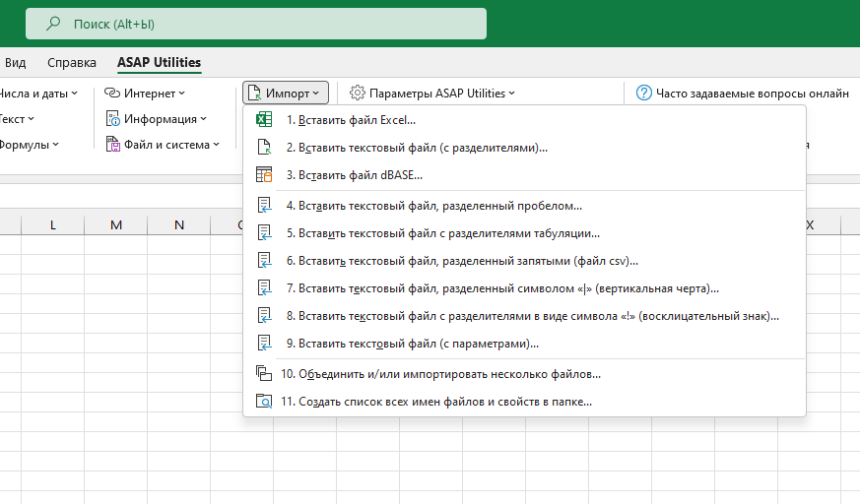Screen dimensions: 860x504
Task: Click the question mark help icon
Action: (644, 94)
